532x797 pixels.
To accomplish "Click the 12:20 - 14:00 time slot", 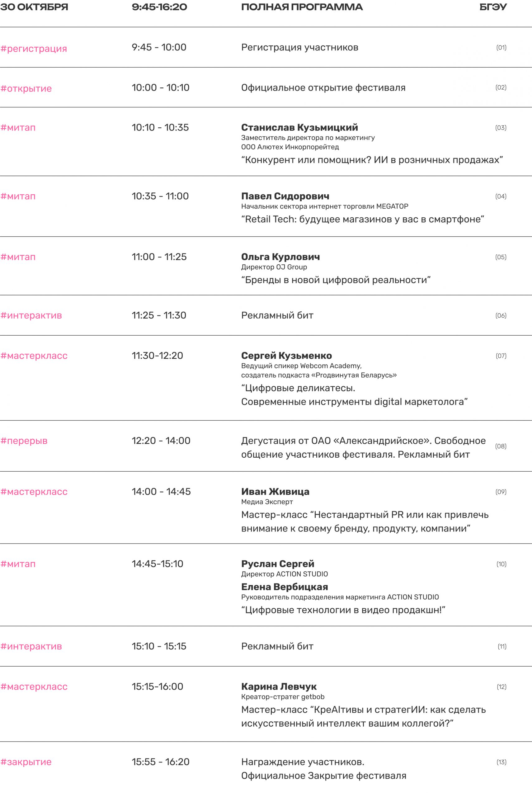I will click(x=161, y=441).
